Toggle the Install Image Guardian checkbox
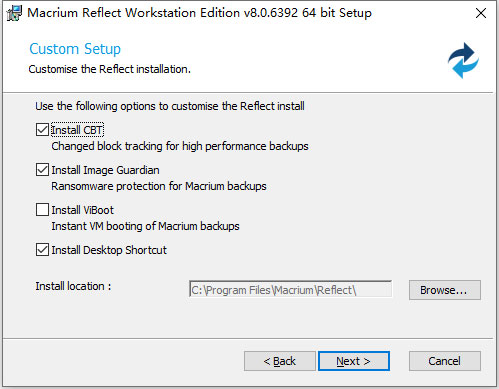The width and height of the screenshot is (499, 389). 42,170
